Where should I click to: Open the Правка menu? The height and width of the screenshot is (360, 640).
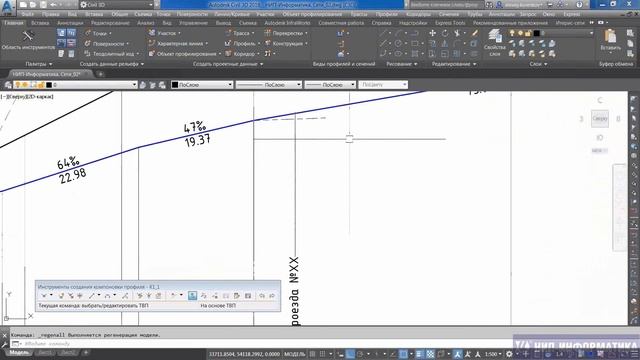tap(51, 14)
